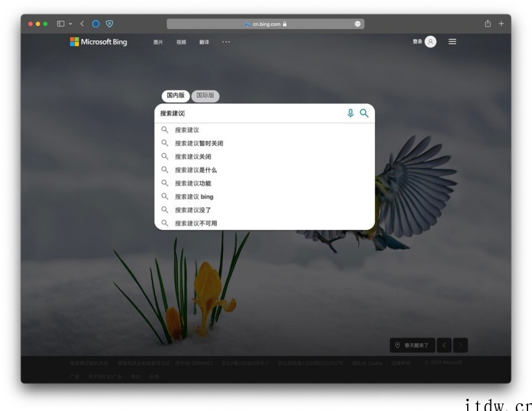The image size is (532, 411).
Task: Toggle the Safari sidebar button
Action: tap(61, 24)
